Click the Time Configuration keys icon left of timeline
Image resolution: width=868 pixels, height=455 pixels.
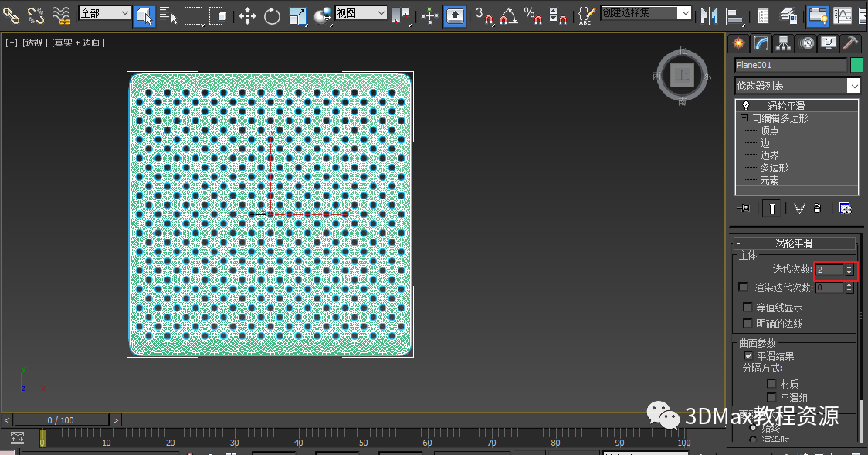(17, 438)
